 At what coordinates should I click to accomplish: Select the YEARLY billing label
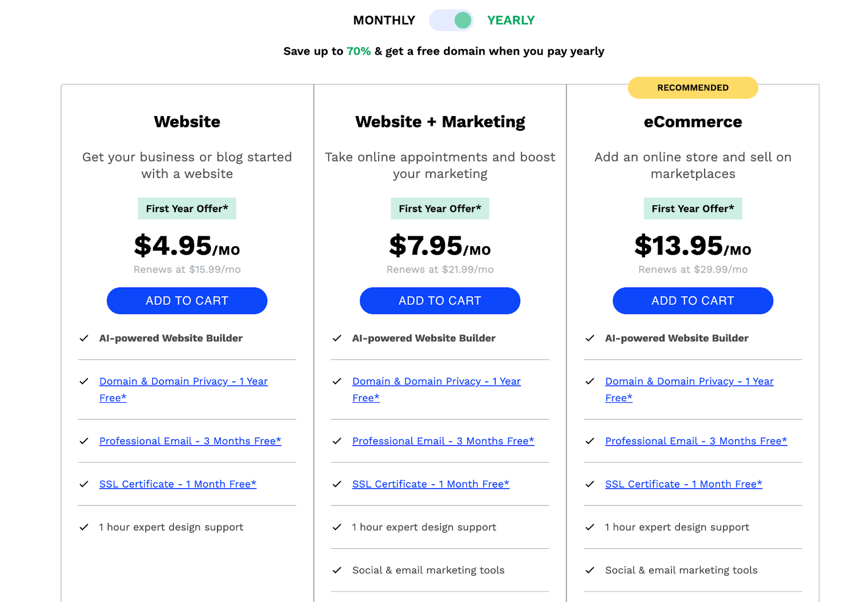click(x=510, y=21)
